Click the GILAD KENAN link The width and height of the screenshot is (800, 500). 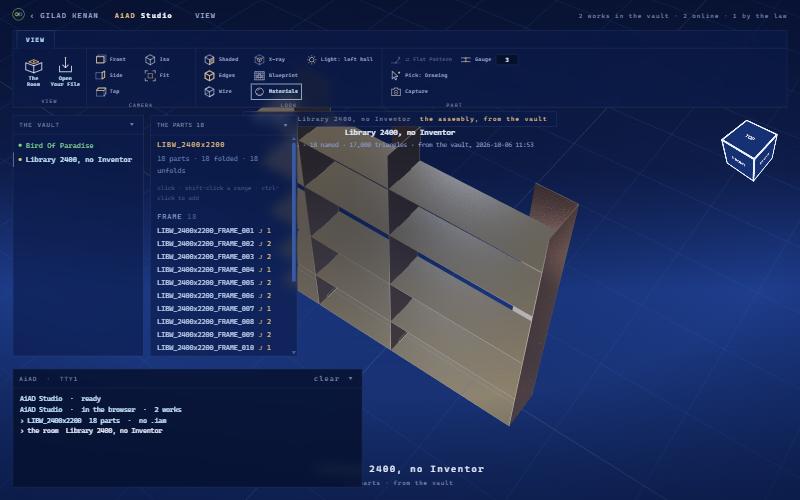click(x=69, y=16)
